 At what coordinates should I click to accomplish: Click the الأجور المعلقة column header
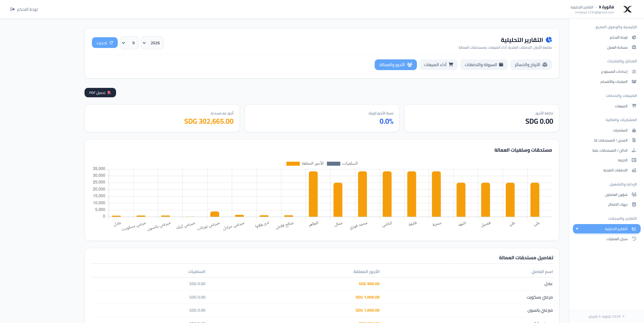[366, 272]
